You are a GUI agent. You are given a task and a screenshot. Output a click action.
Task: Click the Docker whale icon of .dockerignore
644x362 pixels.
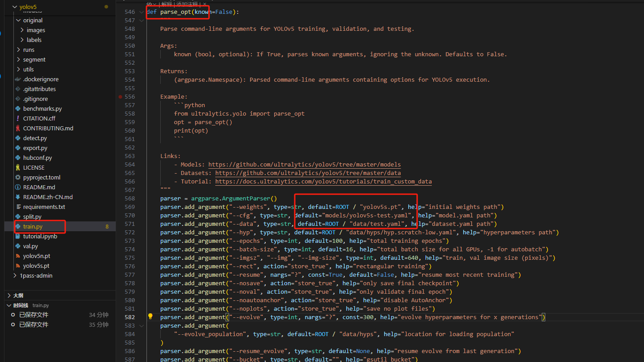18,79
